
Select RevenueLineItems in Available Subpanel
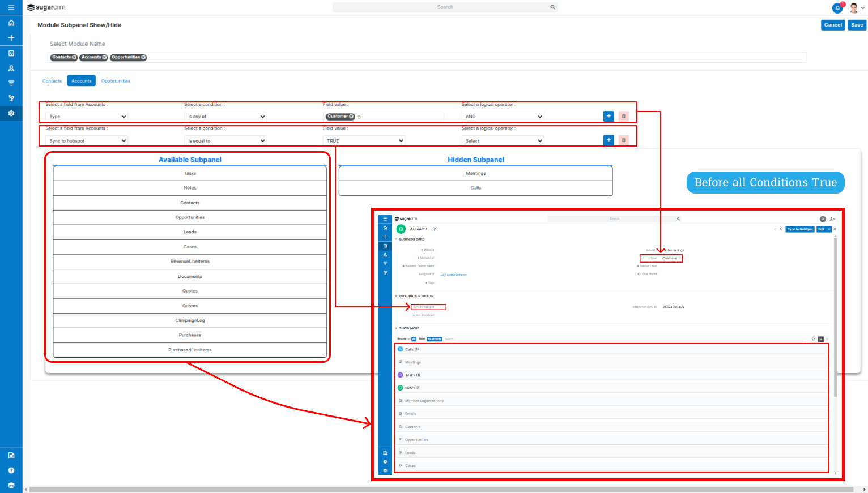pyautogui.click(x=190, y=261)
